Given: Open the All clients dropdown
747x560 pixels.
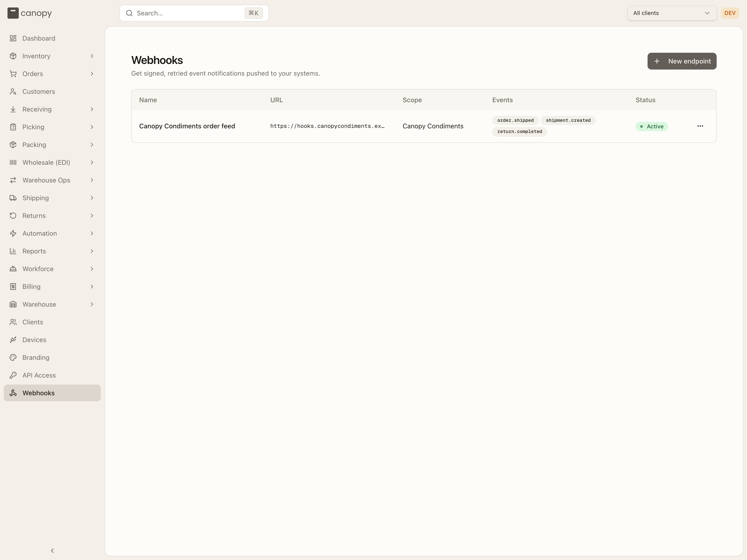Looking at the screenshot, I should click(x=672, y=13).
